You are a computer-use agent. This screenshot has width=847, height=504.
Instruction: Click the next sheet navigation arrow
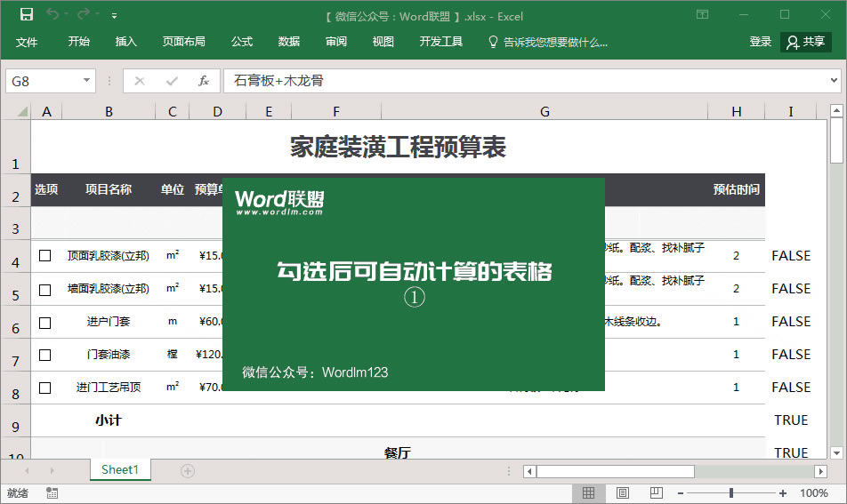point(52,470)
